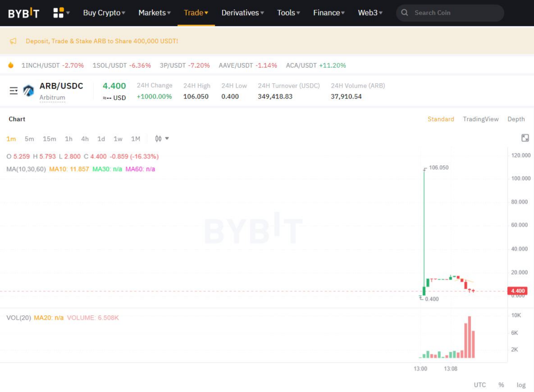Expand the Derivatives dropdown menu
This screenshot has height=392, width=534.
click(242, 13)
